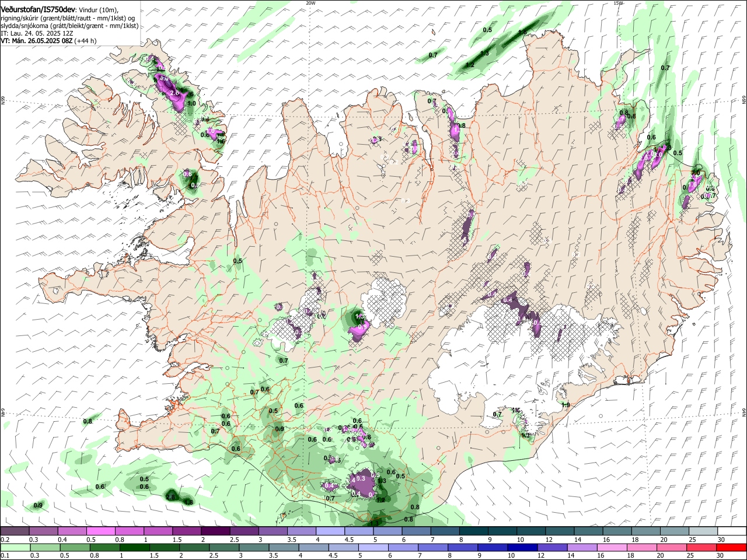Click the '1.9' precipitation value on the map
The image size is (747, 560).
point(566,405)
